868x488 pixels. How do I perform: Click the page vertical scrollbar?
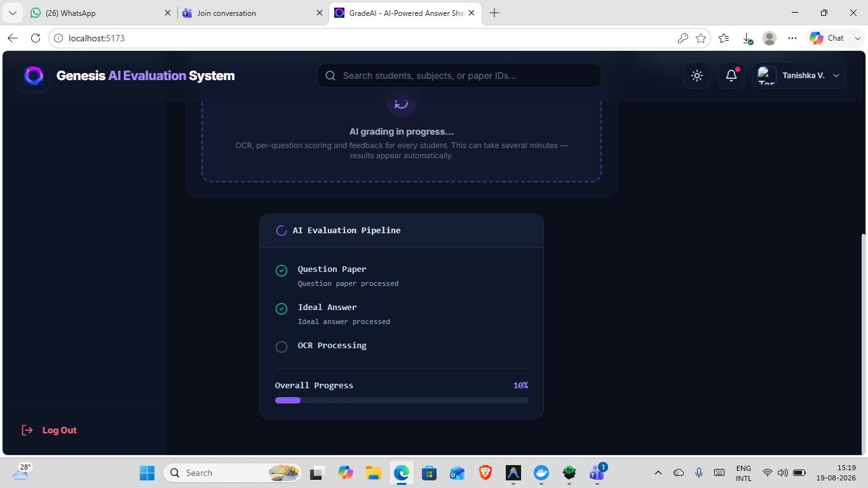point(863,343)
